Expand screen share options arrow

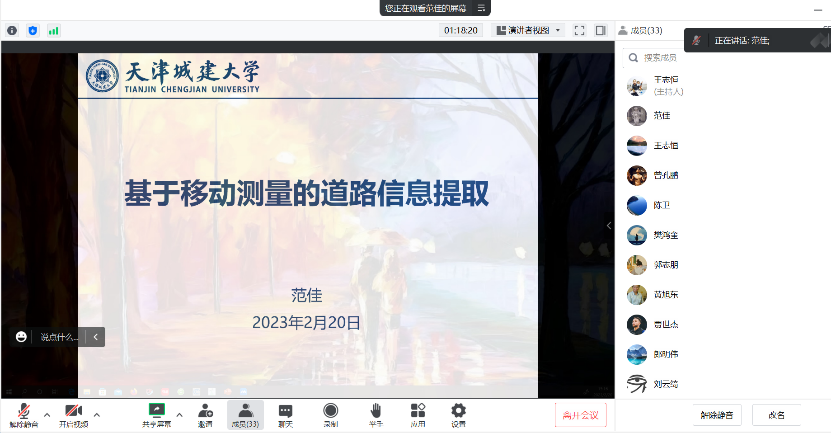(x=179, y=415)
